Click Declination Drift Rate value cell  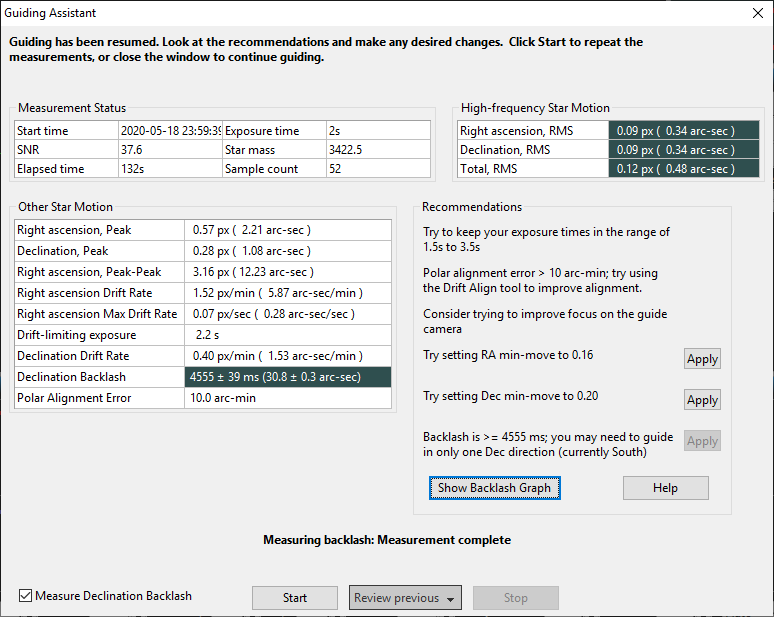point(288,356)
